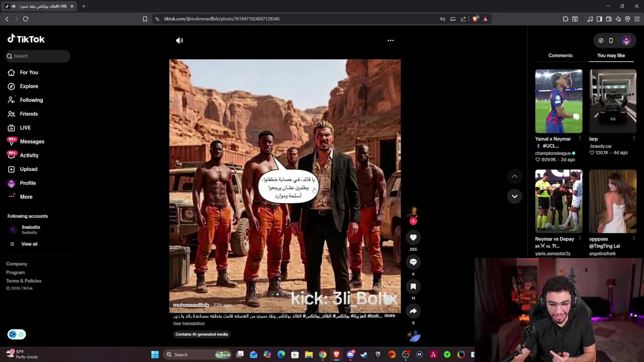644x362 pixels.
Task: Open Steam from the taskbar
Action: coord(364,354)
